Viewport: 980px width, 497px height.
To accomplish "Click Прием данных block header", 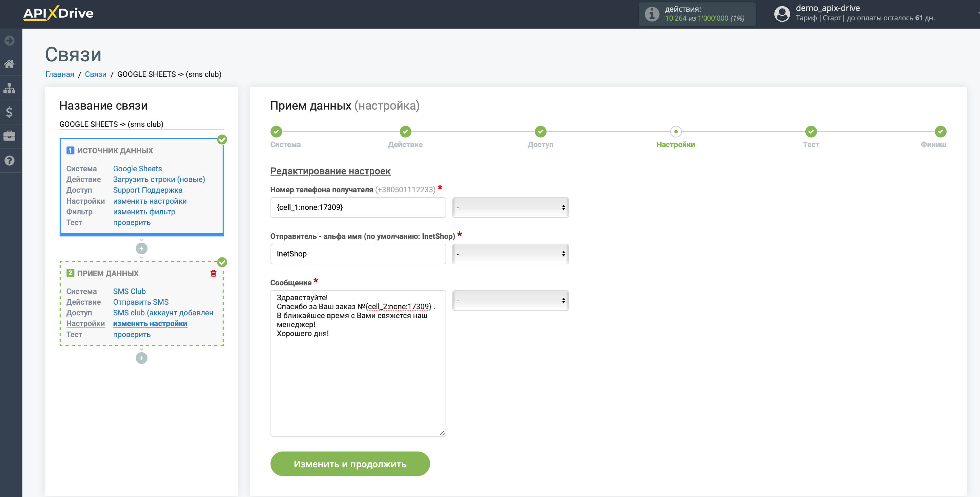I will coord(108,273).
